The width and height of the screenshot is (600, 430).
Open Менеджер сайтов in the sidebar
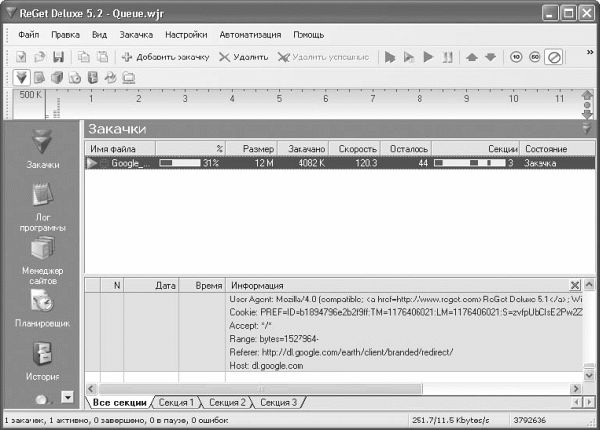[x=42, y=260]
